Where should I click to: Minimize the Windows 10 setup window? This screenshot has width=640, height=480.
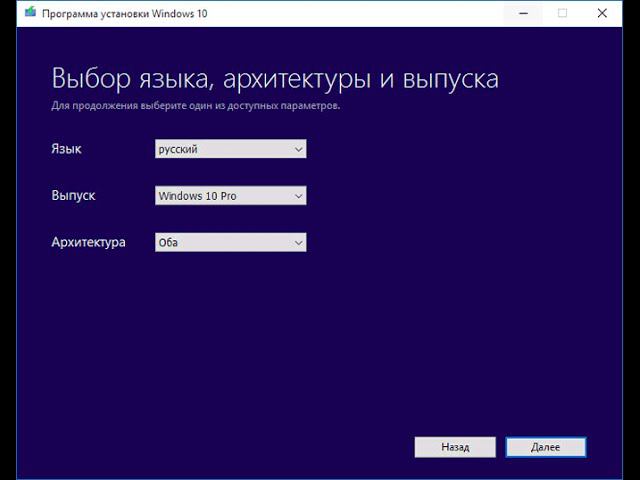click(523, 13)
